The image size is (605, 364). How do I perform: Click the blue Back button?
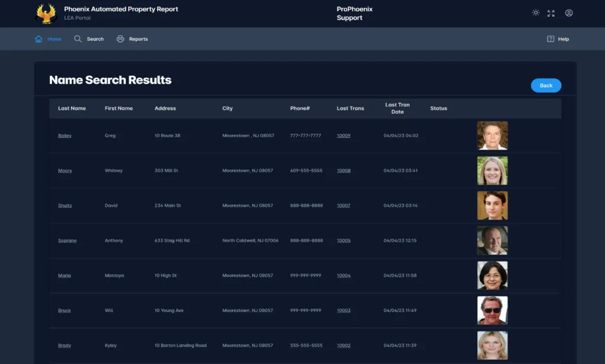click(546, 85)
